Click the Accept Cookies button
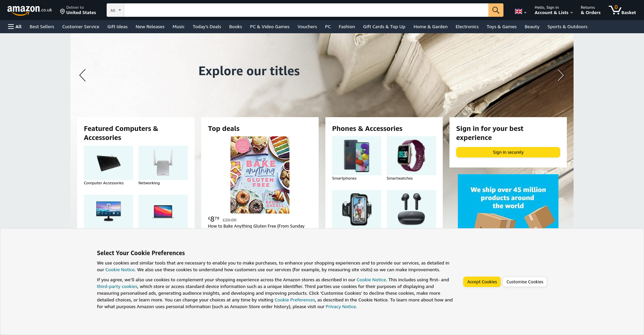Image resolution: width=644 pixels, height=335 pixels. (x=482, y=282)
